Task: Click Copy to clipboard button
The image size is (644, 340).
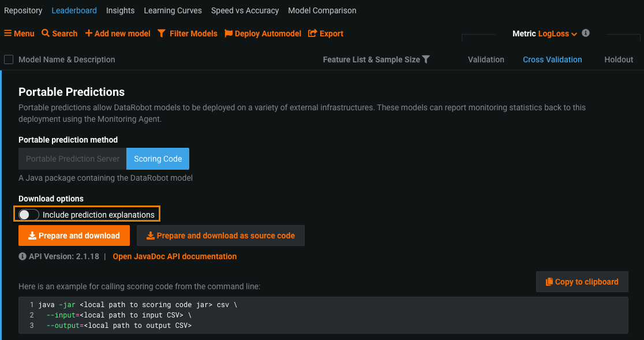Action: (582, 282)
